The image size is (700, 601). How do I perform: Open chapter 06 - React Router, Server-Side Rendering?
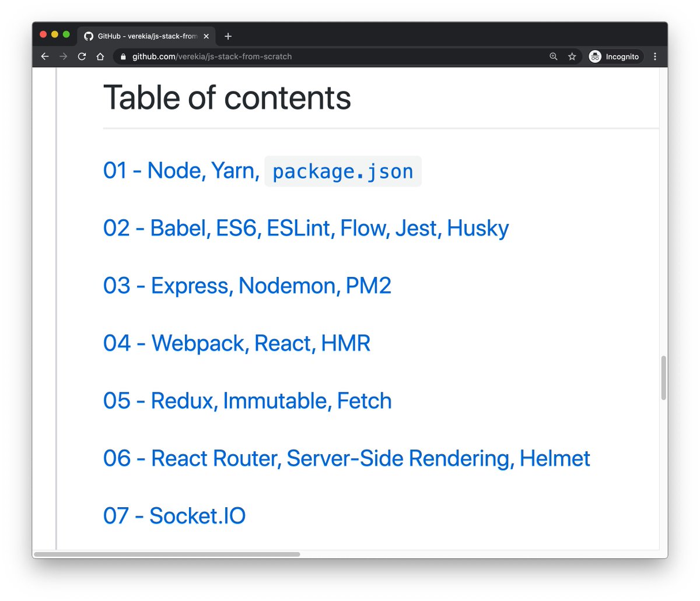click(346, 458)
